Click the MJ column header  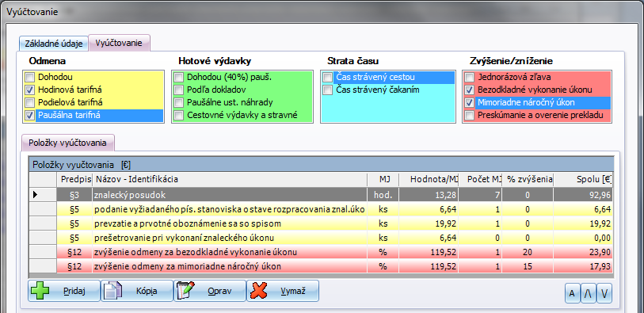[x=383, y=179]
